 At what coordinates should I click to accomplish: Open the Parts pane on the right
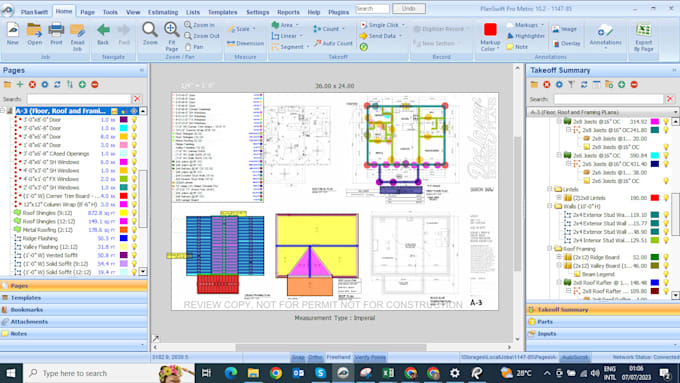pyautogui.click(x=603, y=322)
